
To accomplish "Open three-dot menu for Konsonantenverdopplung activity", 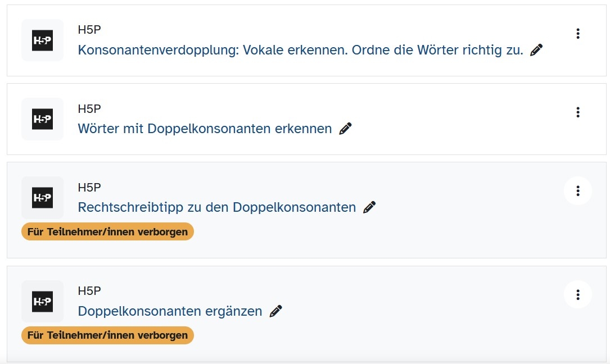I will (577, 34).
